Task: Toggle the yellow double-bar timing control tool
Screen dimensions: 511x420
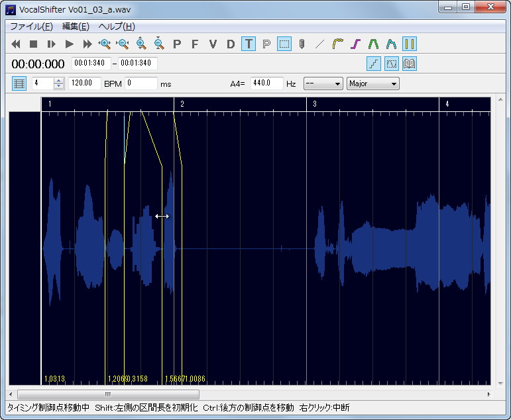Action: [410, 44]
